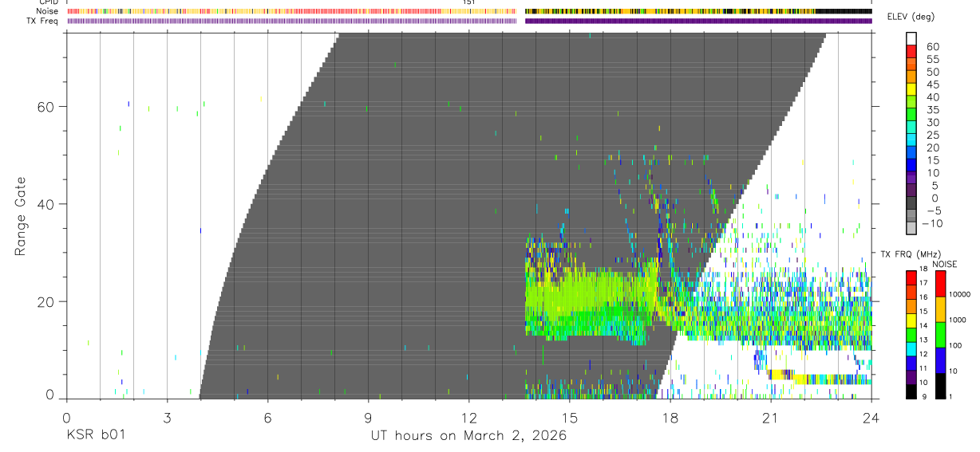The width and height of the screenshot is (980, 452).
Task: Click the x-axis tick label 21
Action: [x=771, y=417]
